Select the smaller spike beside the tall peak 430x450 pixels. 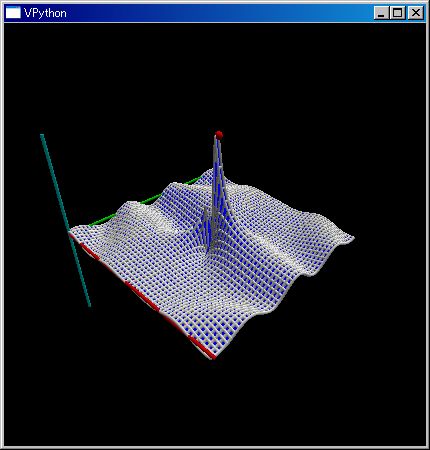click(x=207, y=227)
